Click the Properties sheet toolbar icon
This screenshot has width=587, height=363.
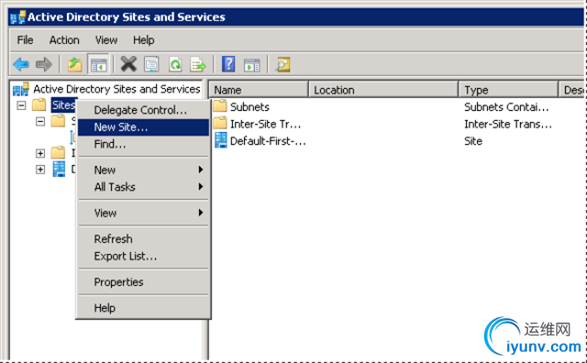pos(152,64)
